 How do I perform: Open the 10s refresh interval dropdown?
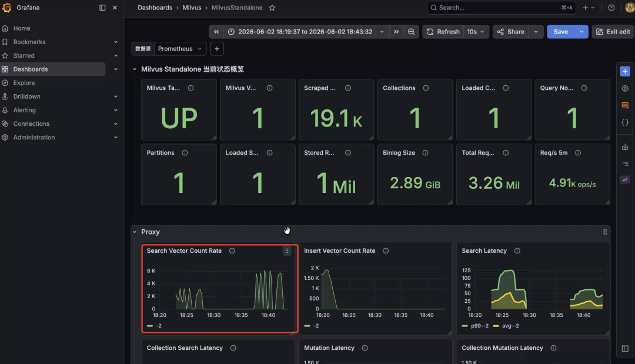(x=476, y=32)
